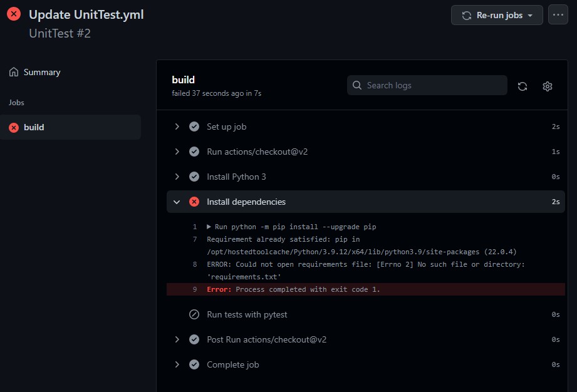
Task: Click the failed workflow status icon
Action: point(13,13)
